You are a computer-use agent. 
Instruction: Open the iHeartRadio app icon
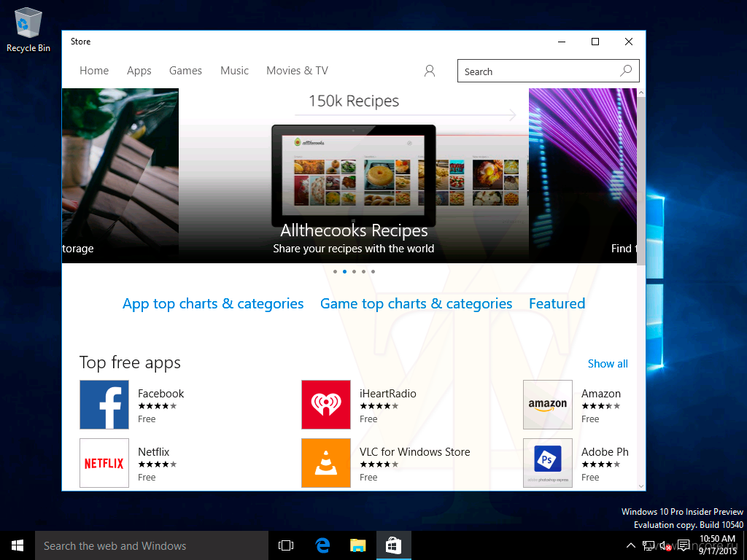pyautogui.click(x=326, y=404)
